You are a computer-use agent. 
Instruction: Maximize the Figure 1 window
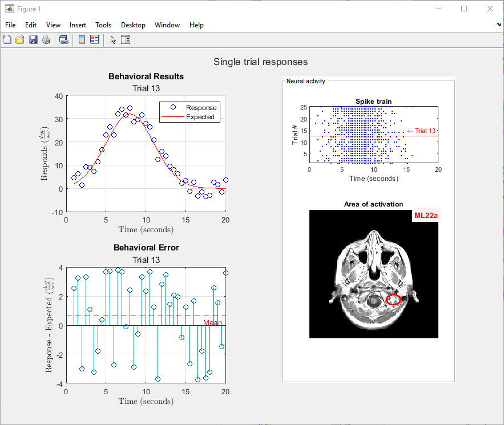[464, 9]
